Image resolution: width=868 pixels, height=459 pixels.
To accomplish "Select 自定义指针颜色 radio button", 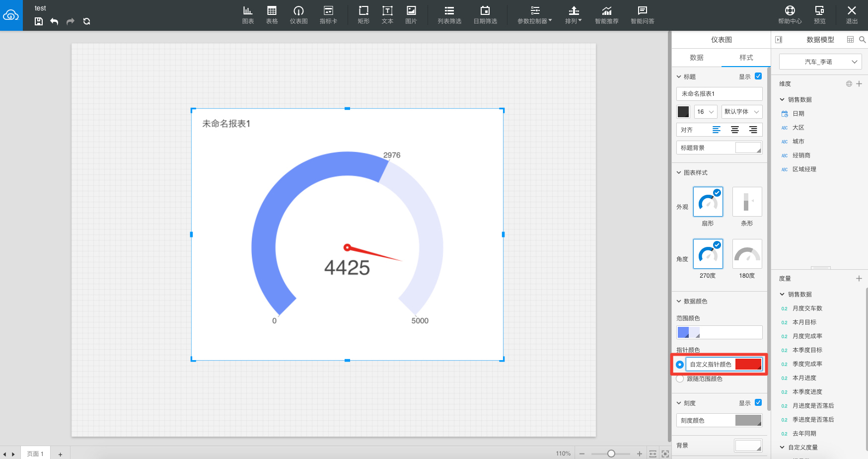I will click(x=680, y=365).
